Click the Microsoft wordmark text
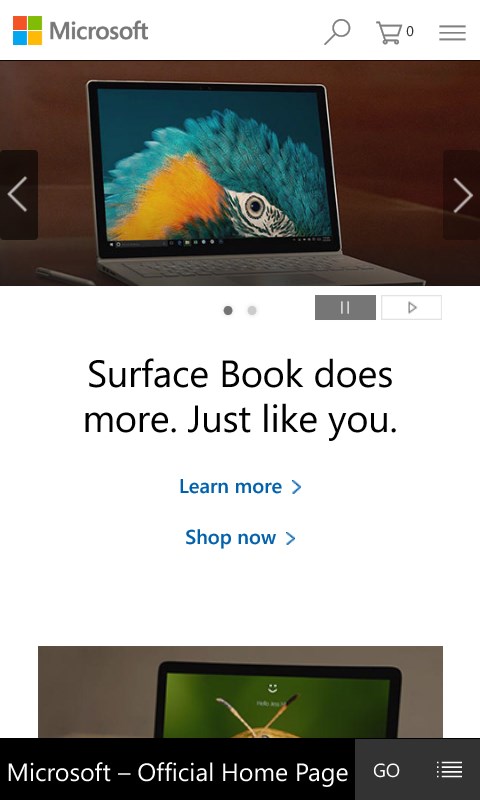Screen dimensions: 480x800 pyautogui.click(x=99, y=31)
